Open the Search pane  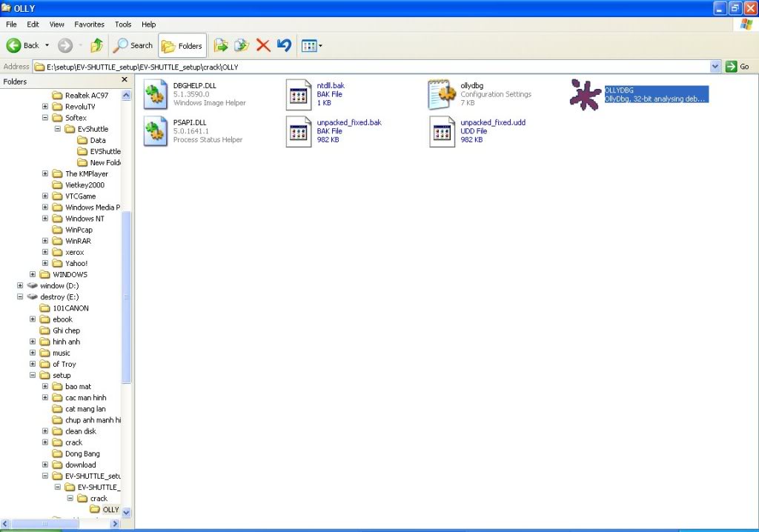(x=133, y=45)
